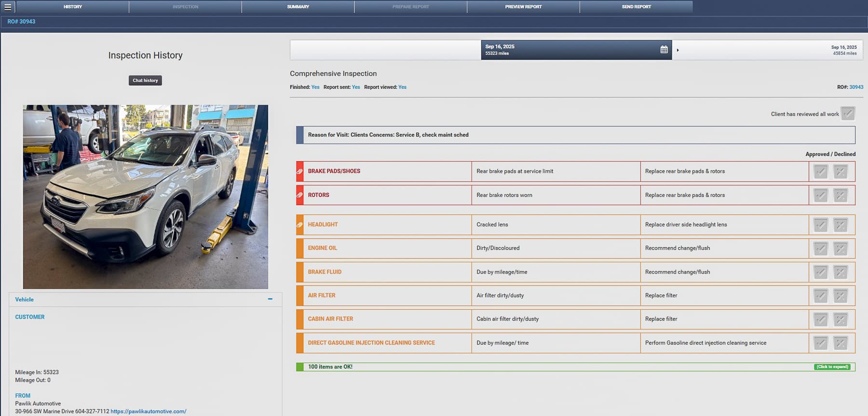This screenshot has width=868, height=416.
Task: Click the vehicle photo thumbnail
Action: coord(145,196)
